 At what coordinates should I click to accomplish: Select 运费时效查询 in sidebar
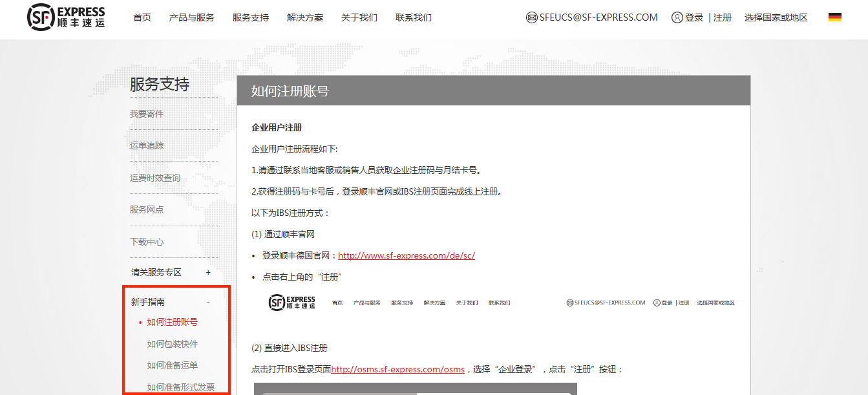coord(155,178)
